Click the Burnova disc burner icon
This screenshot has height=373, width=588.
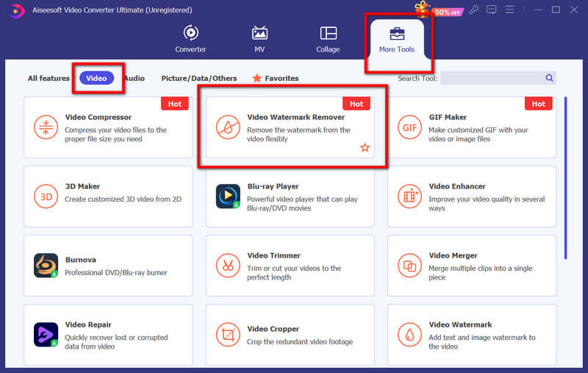pyautogui.click(x=46, y=266)
